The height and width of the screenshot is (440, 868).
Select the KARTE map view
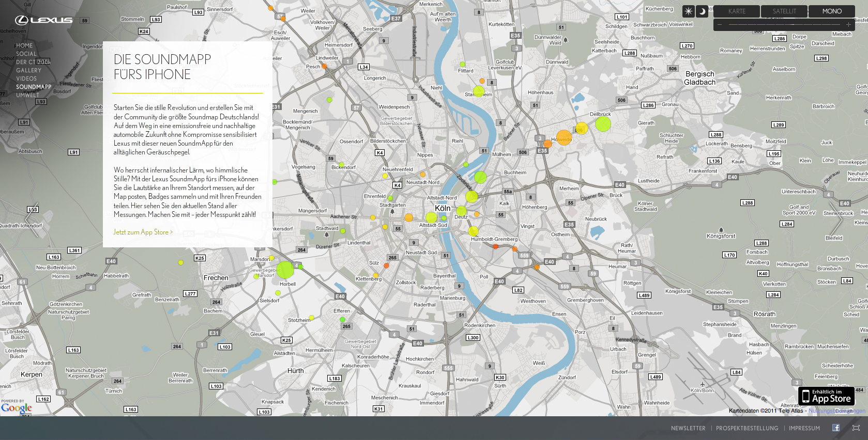click(737, 11)
